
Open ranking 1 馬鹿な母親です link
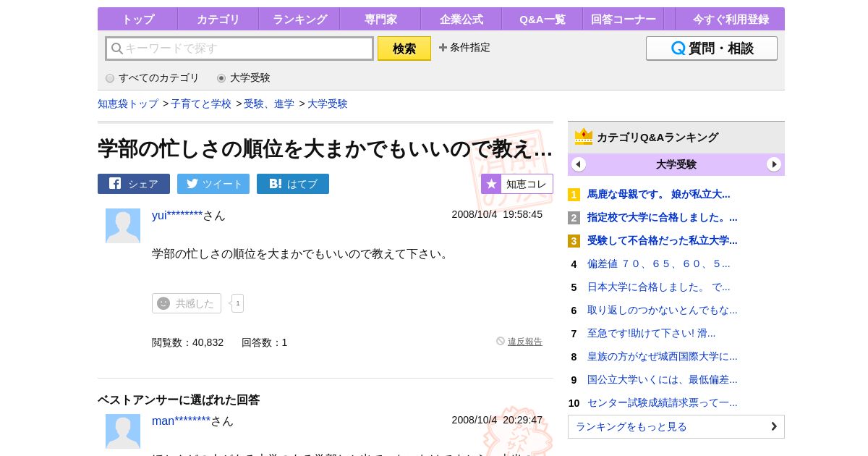659,194
